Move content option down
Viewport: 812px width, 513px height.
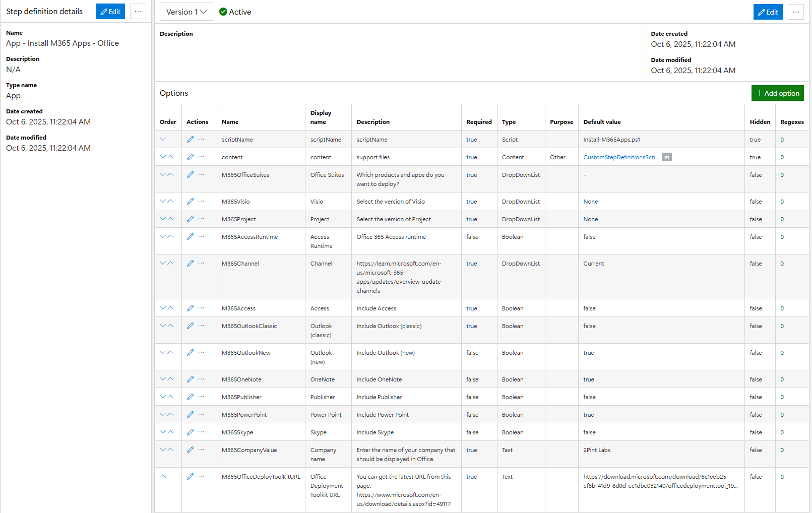click(163, 157)
